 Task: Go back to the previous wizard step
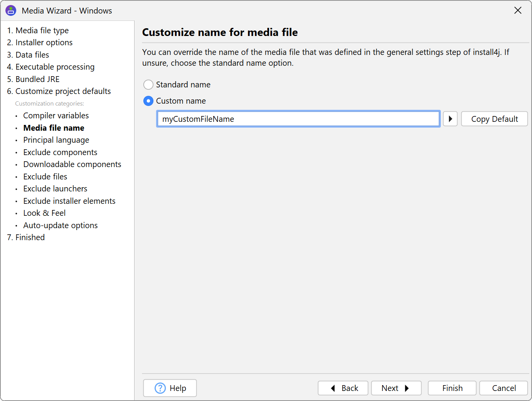click(343, 388)
